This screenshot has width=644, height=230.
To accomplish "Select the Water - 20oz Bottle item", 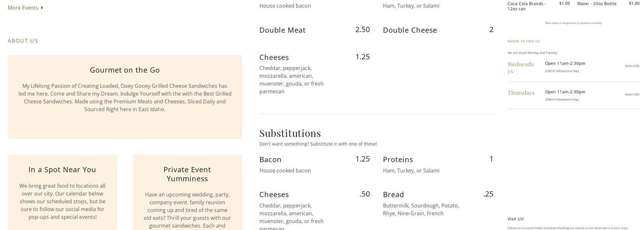I will (597, 4).
